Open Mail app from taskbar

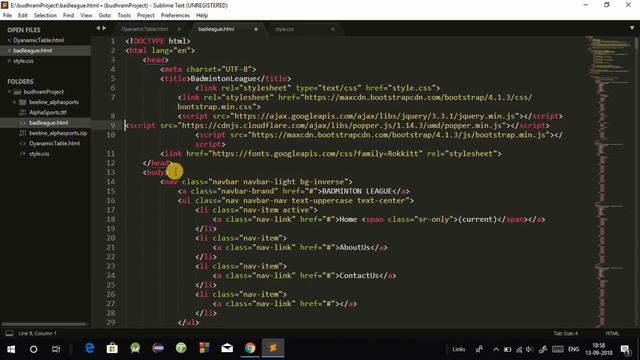point(227,348)
